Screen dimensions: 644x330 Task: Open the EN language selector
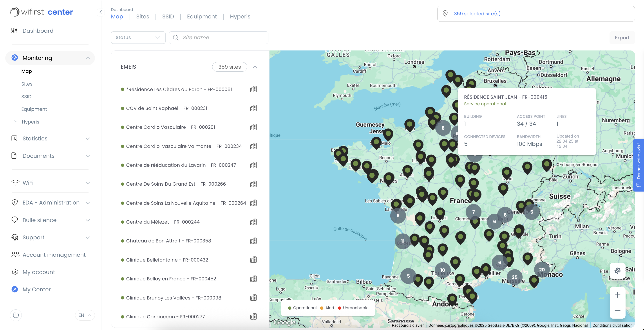point(85,315)
